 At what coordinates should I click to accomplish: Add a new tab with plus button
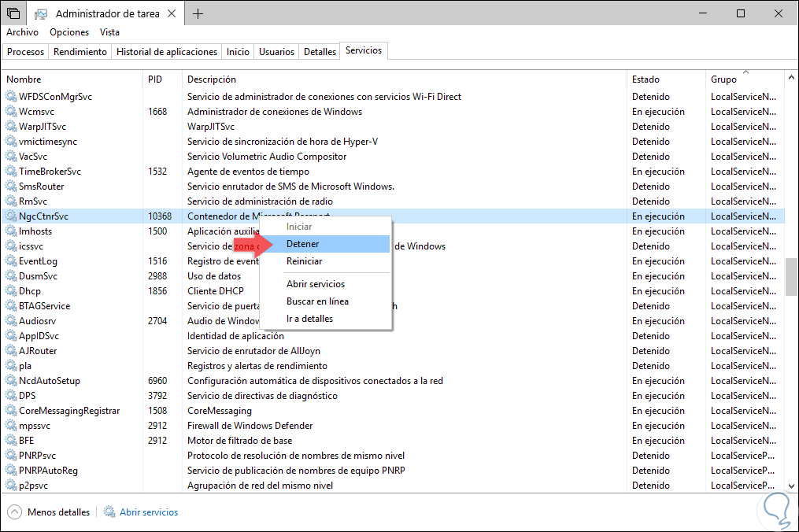(198, 13)
